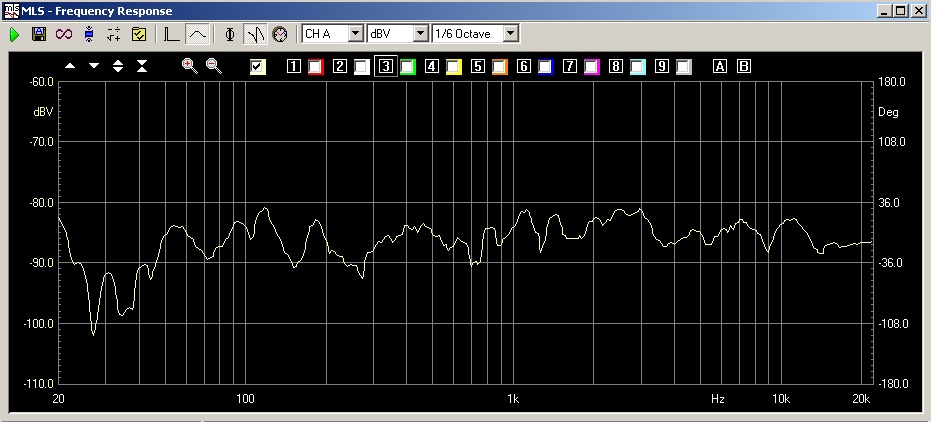
Task: Select overlay number 3 button
Action: [x=384, y=67]
